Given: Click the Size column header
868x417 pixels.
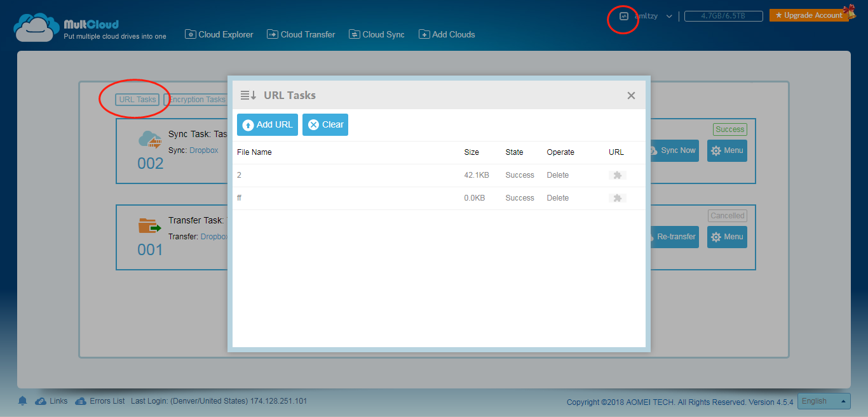Looking at the screenshot, I should pos(471,152).
